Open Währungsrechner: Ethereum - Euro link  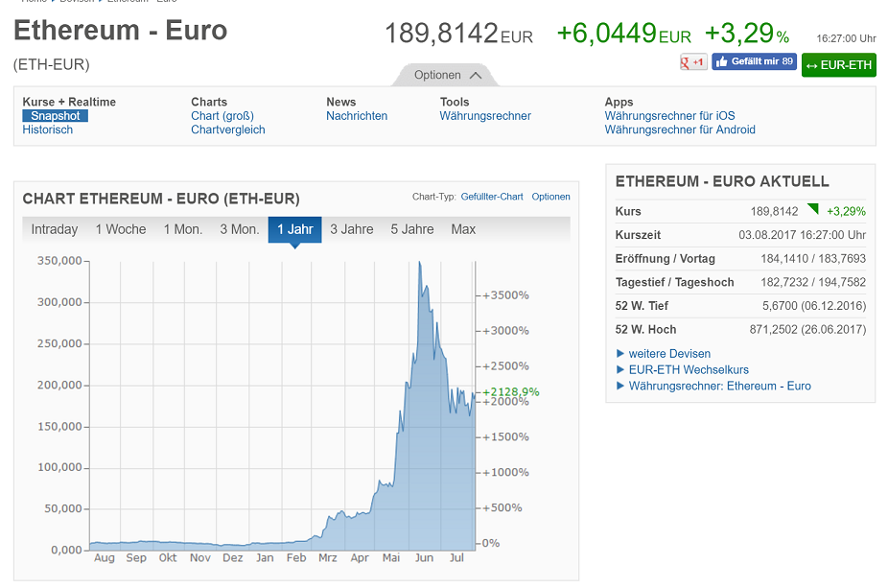(x=720, y=386)
